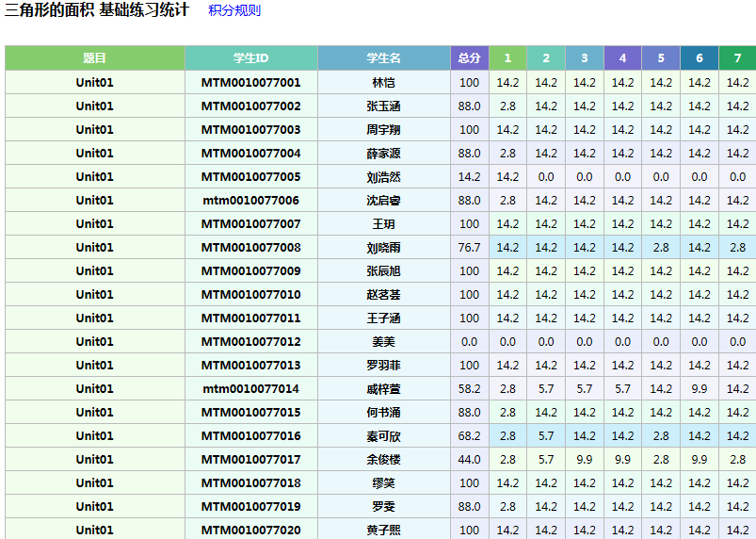The width and height of the screenshot is (756, 539).
Task: Click student name 王玥
Action: click(x=384, y=224)
